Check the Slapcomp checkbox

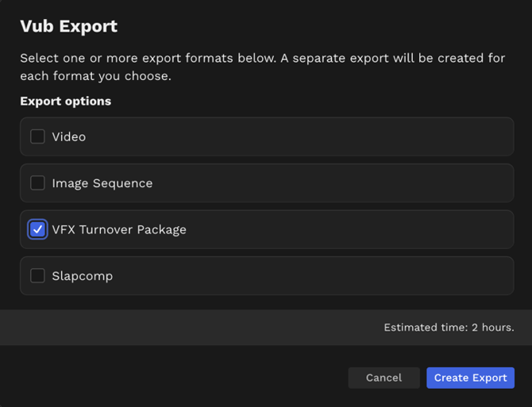(37, 276)
